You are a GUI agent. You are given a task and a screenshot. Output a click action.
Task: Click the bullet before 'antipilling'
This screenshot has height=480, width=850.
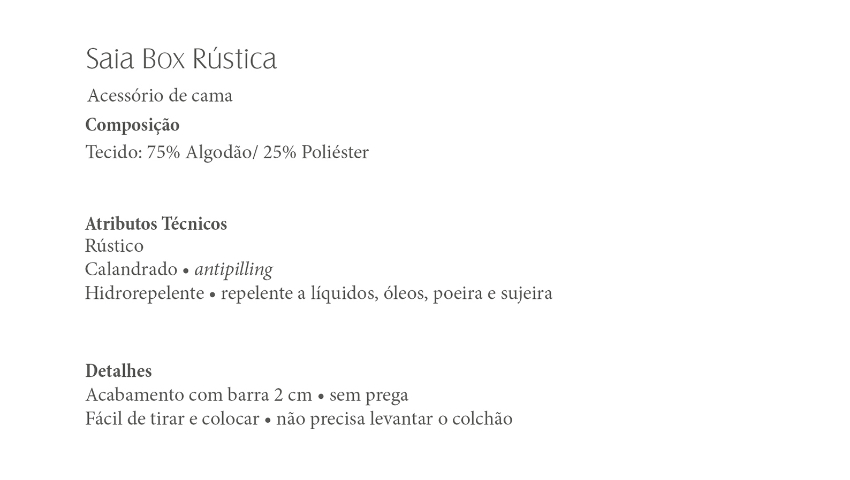point(186,271)
